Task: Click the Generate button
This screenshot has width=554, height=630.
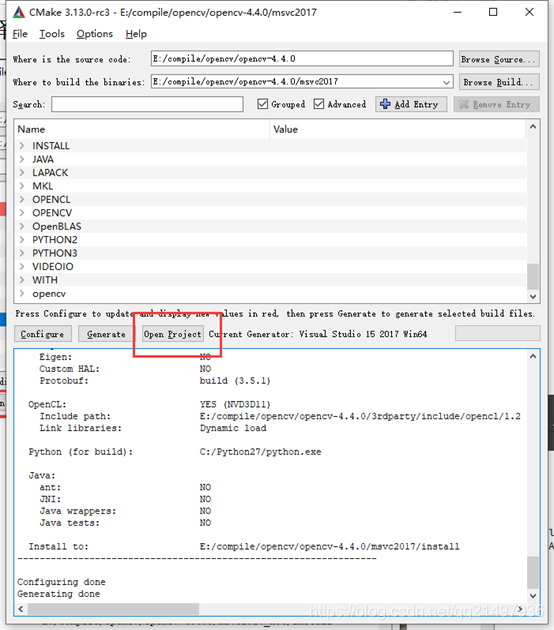Action: (106, 334)
